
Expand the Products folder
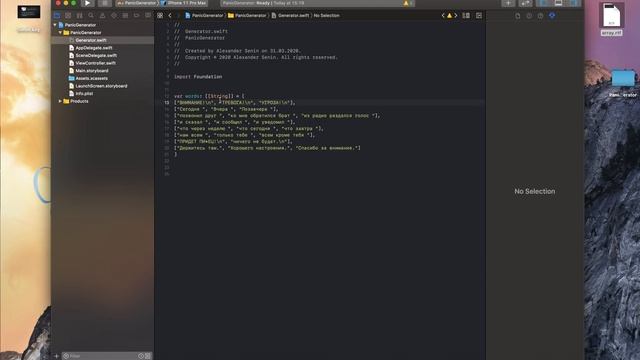point(60,101)
